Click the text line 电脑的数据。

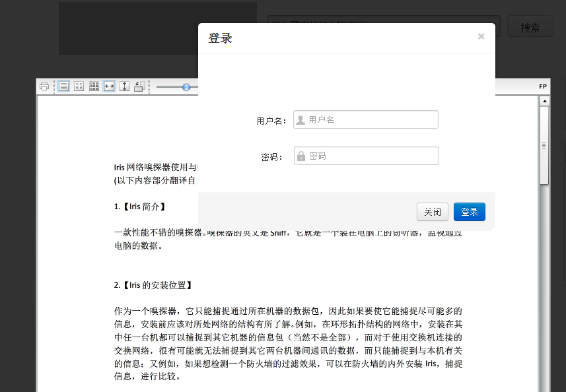139,246
